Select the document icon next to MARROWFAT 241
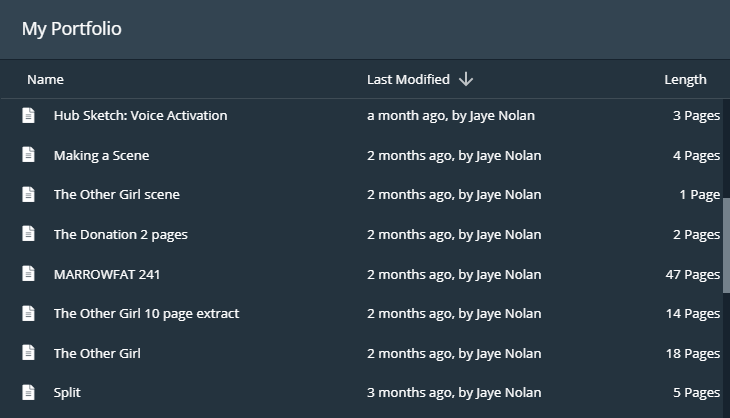 tap(29, 274)
